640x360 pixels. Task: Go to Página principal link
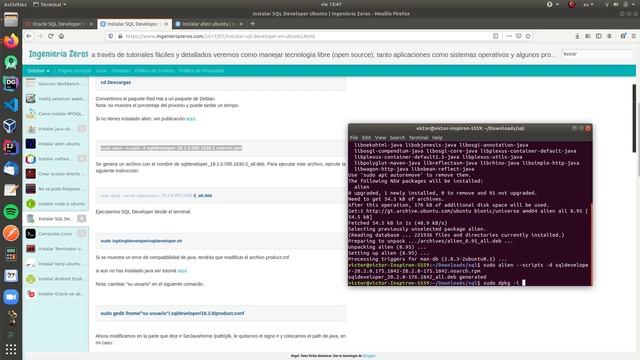click(x=74, y=71)
